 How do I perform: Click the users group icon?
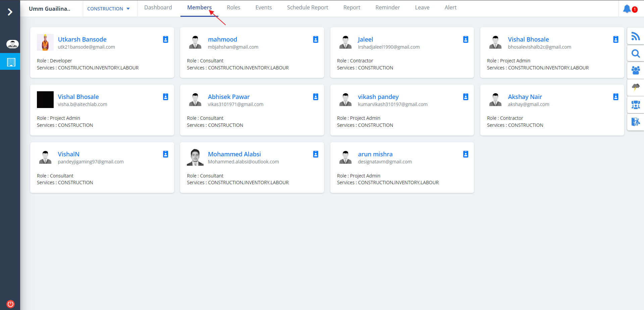pos(635,70)
